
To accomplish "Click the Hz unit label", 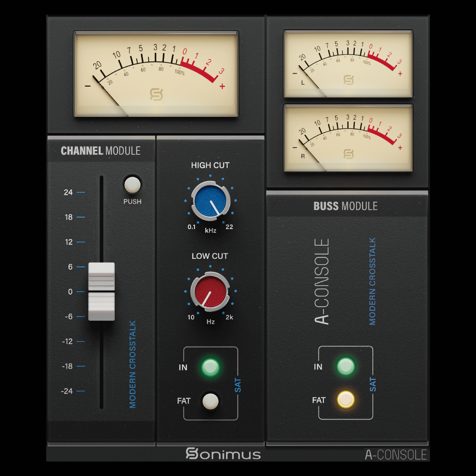I will coord(211,322).
